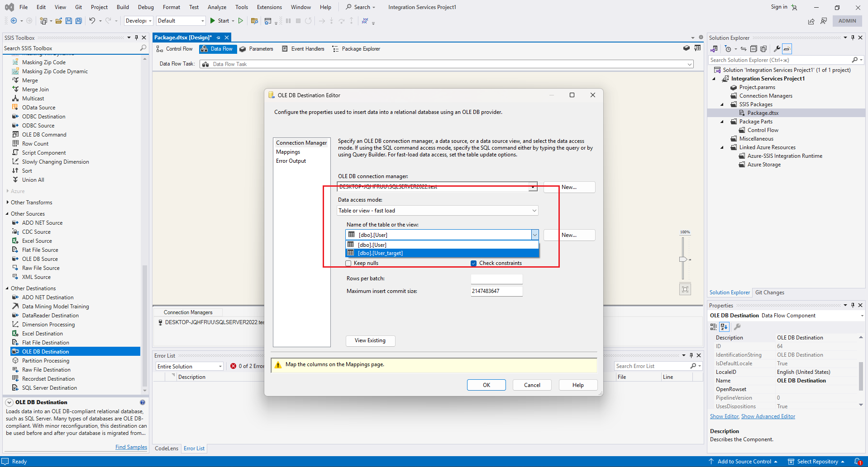Switch to the Git Changes tab
The height and width of the screenshot is (467, 868).
click(769, 292)
